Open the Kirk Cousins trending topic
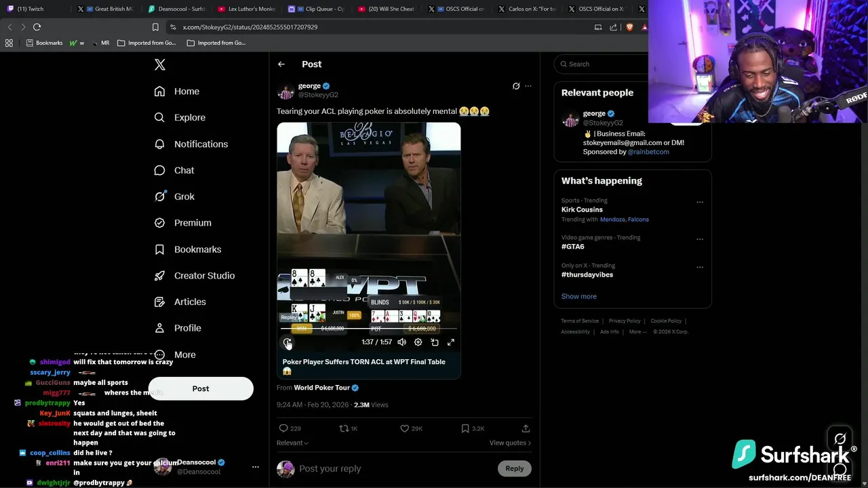The width and height of the screenshot is (868, 488). tap(582, 209)
